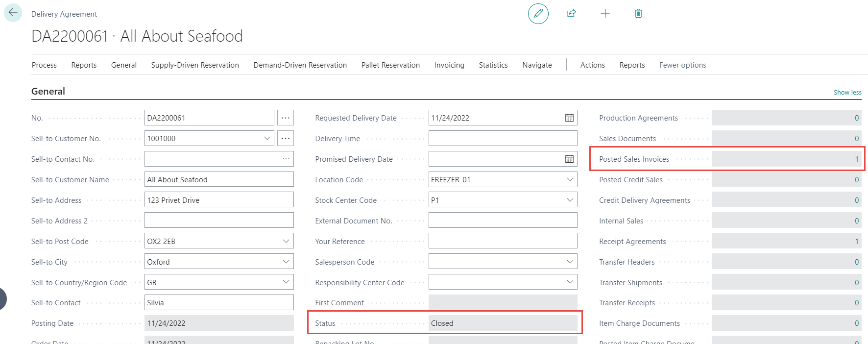Expand Stock Center Code dropdown
868x344 pixels.
(570, 200)
